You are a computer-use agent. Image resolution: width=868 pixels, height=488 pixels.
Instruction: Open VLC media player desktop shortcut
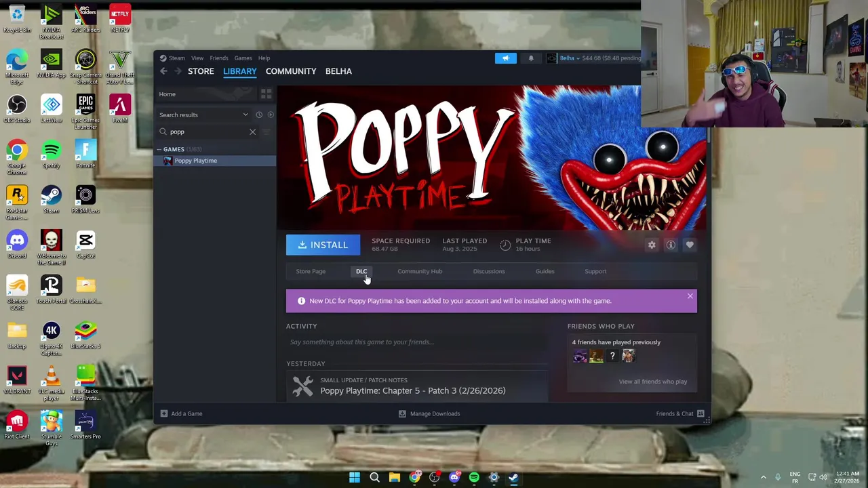coord(51,383)
